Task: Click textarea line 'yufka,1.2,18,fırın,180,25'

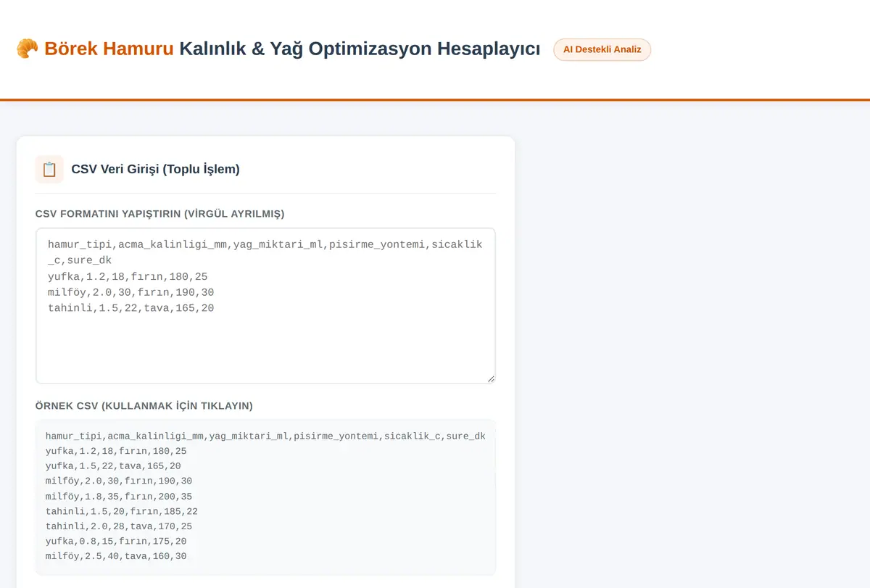Action: (x=128, y=276)
